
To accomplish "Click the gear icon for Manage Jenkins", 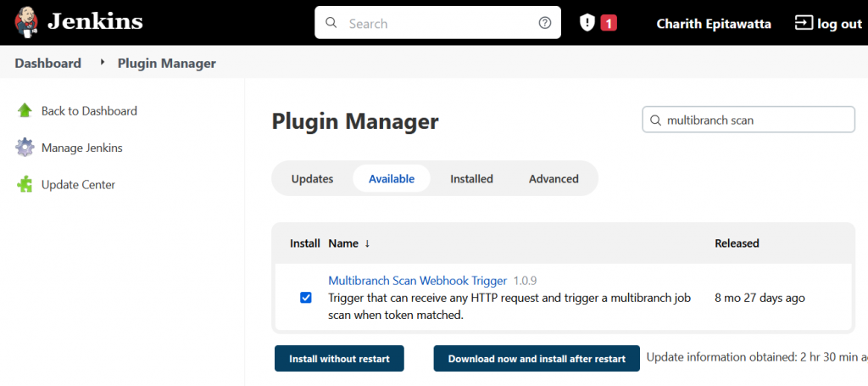I will coord(25,148).
